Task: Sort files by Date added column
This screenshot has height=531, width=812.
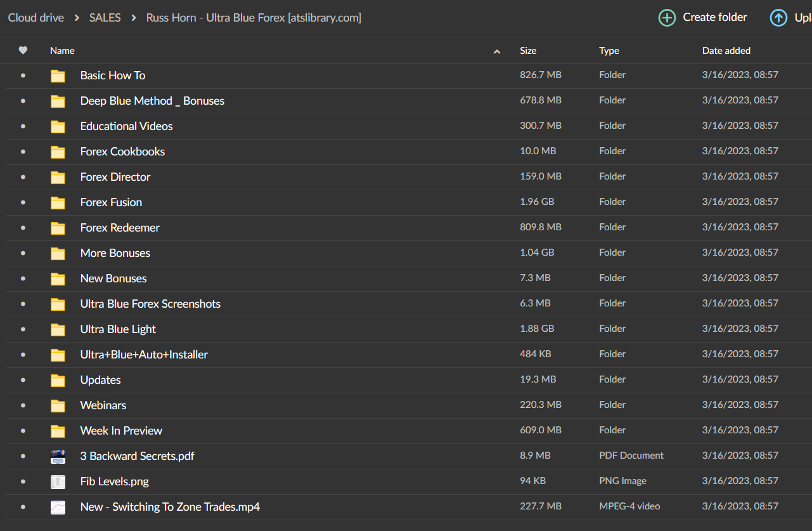Action: tap(726, 51)
